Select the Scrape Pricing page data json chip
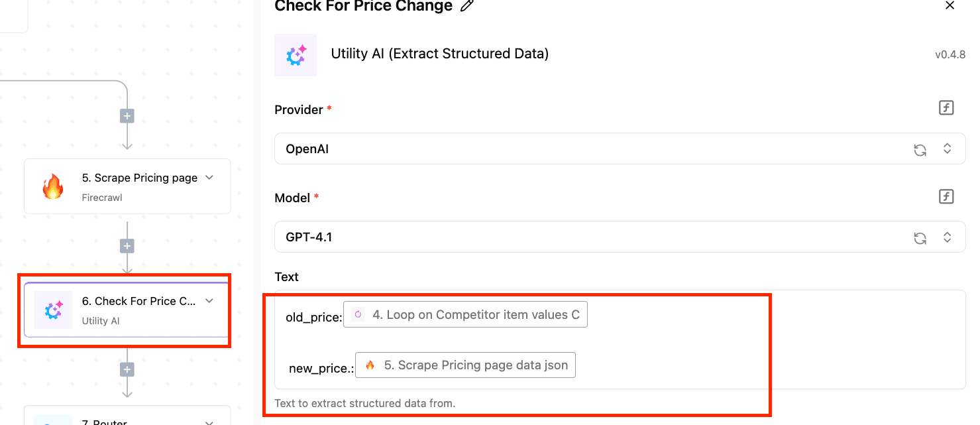The width and height of the screenshot is (980, 425). tap(465, 365)
